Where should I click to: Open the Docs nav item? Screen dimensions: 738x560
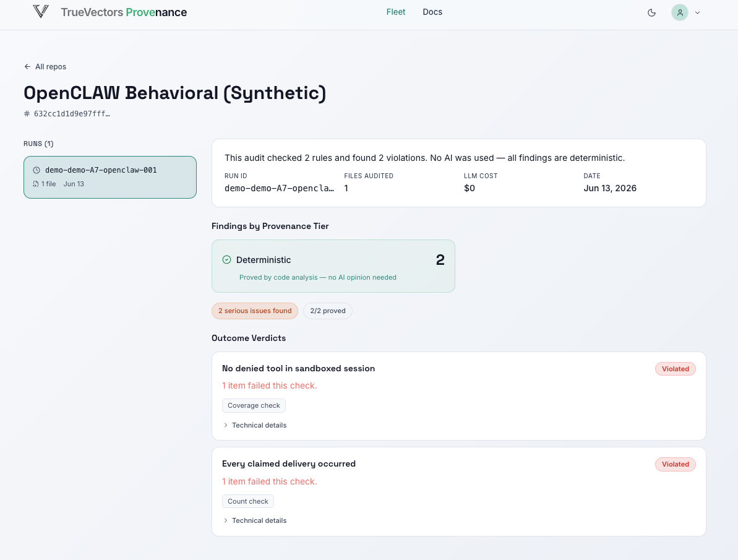432,12
